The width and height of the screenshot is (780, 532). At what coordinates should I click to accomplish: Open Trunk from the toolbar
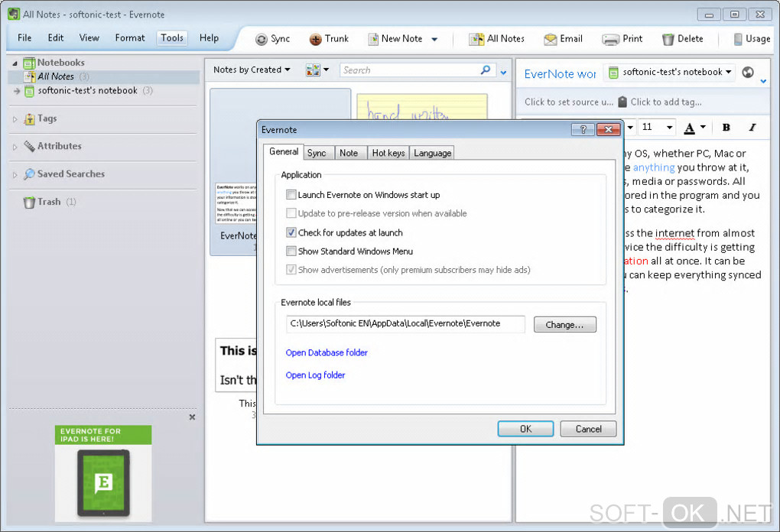[329, 39]
